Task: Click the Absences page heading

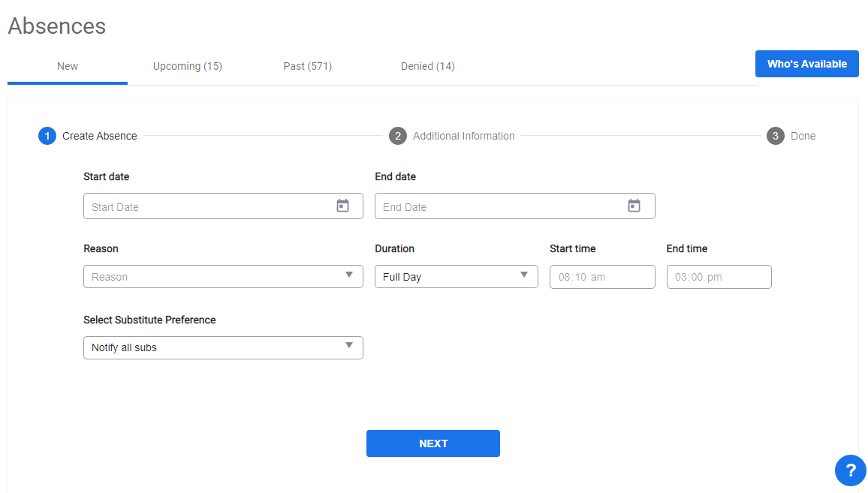Action: pos(57,26)
